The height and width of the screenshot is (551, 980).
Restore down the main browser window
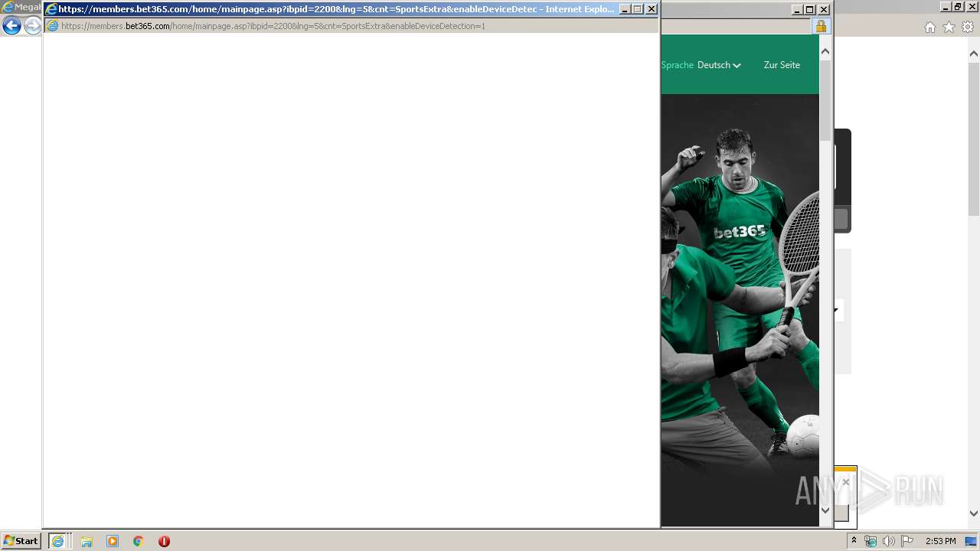tap(957, 7)
